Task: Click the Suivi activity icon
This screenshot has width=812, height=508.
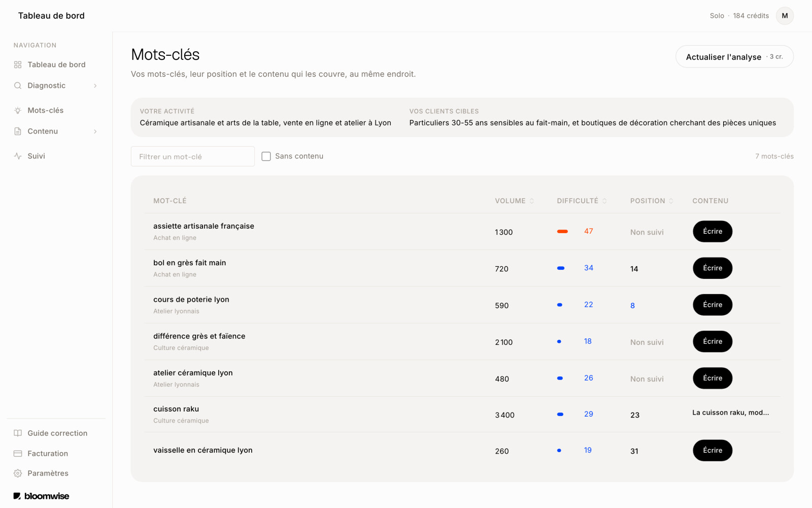Action: pyautogui.click(x=18, y=156)
